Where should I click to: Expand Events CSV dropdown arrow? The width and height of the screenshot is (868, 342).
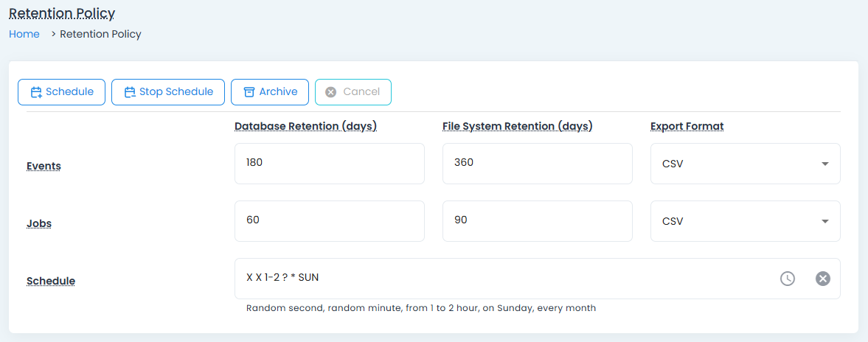(x=825, y=164)
